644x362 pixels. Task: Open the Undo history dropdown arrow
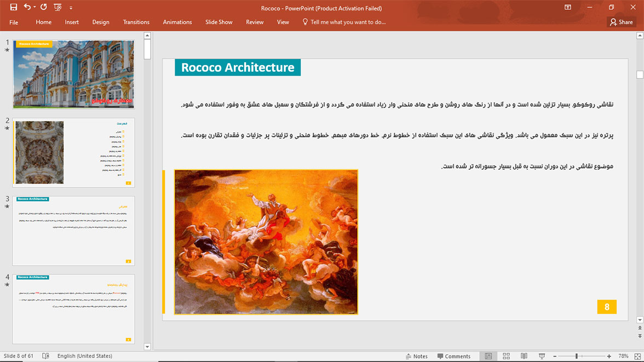point(34,8)
